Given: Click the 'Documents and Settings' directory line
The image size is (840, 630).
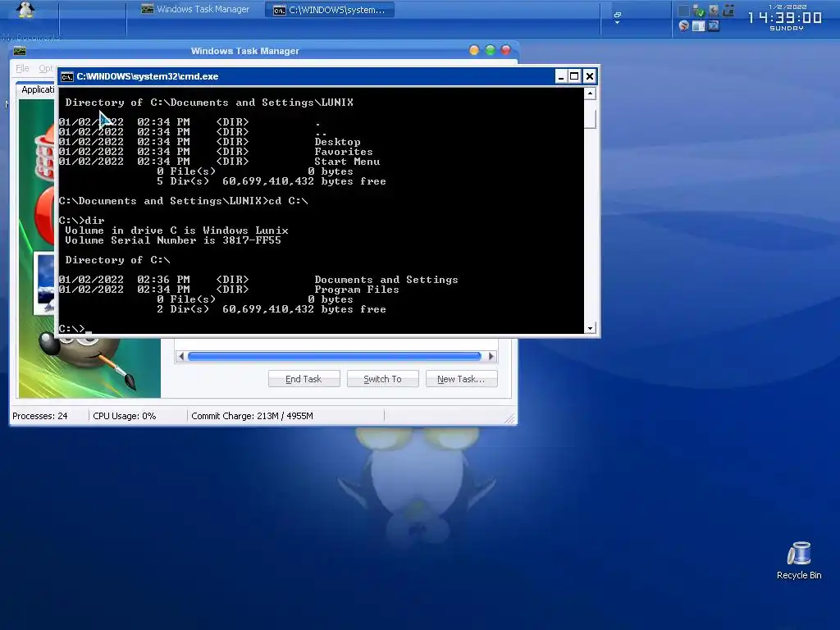Looking at the screenshot, I should (x=258, y=280).
